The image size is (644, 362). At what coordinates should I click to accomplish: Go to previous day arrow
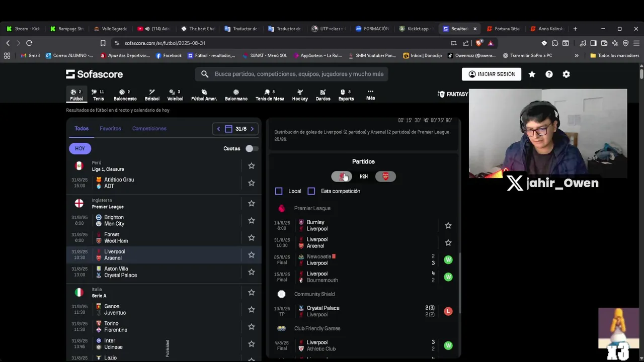(218, 129)
